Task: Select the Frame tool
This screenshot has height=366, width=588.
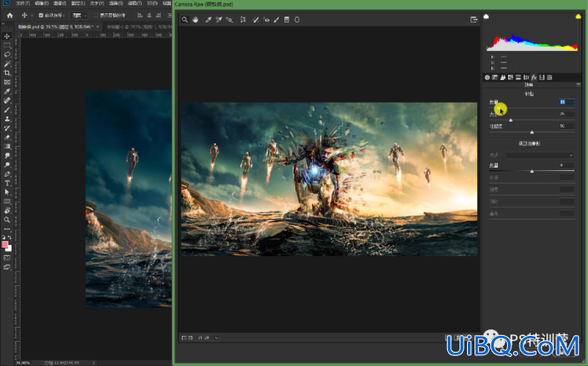Action: pyautogui.click(x=8, y=83)
